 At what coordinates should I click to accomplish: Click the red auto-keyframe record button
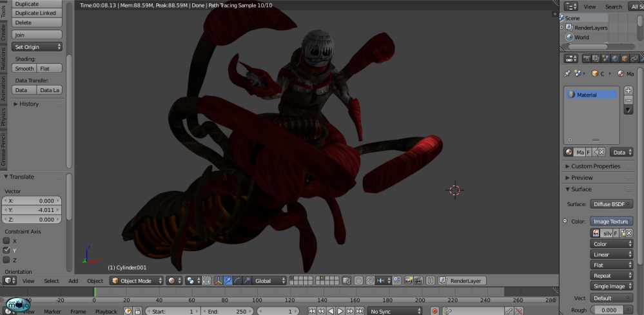tap(434, 311)
